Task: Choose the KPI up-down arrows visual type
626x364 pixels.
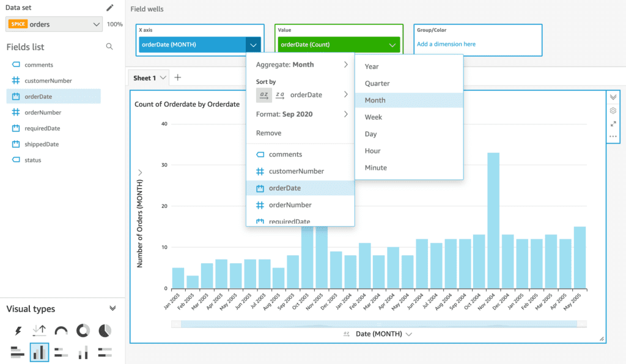Action: [x=39, y=330]
